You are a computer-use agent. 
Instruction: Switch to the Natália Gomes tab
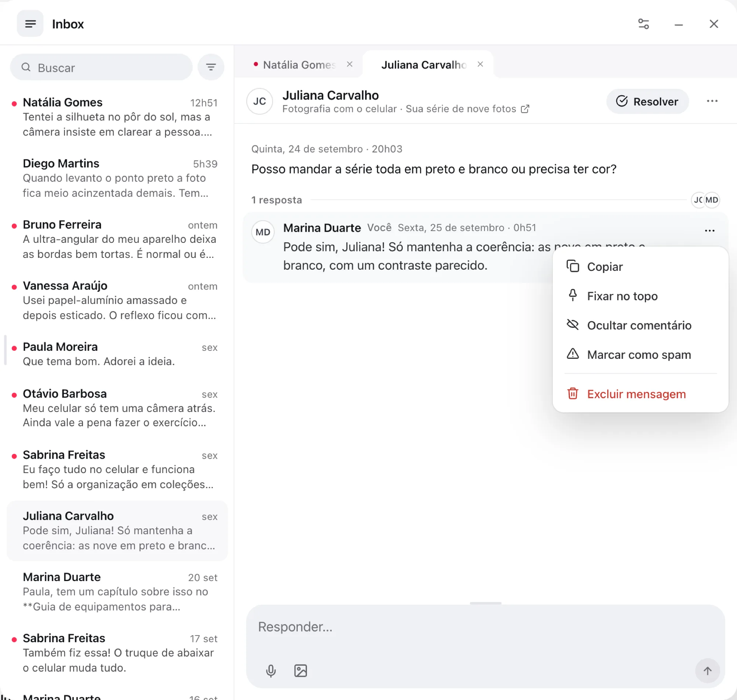pos(299,64)
